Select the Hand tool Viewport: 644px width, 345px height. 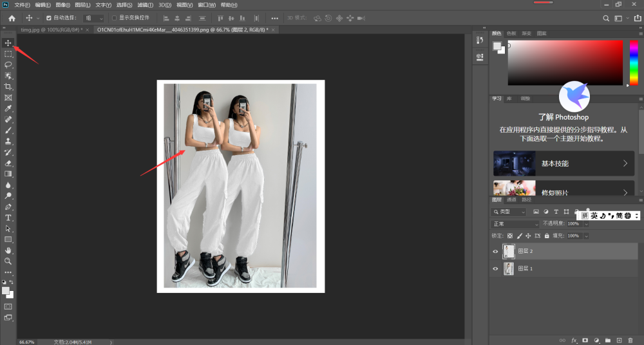(x=8, y=250)
